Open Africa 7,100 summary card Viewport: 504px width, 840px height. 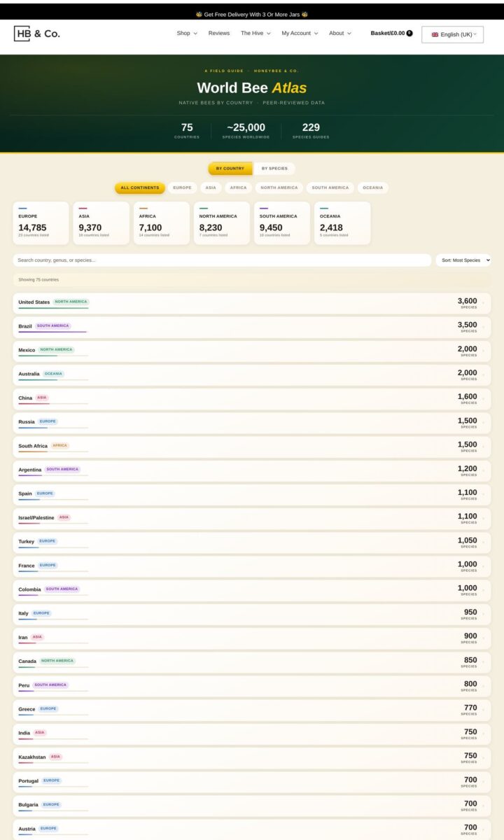click(161, 223)
